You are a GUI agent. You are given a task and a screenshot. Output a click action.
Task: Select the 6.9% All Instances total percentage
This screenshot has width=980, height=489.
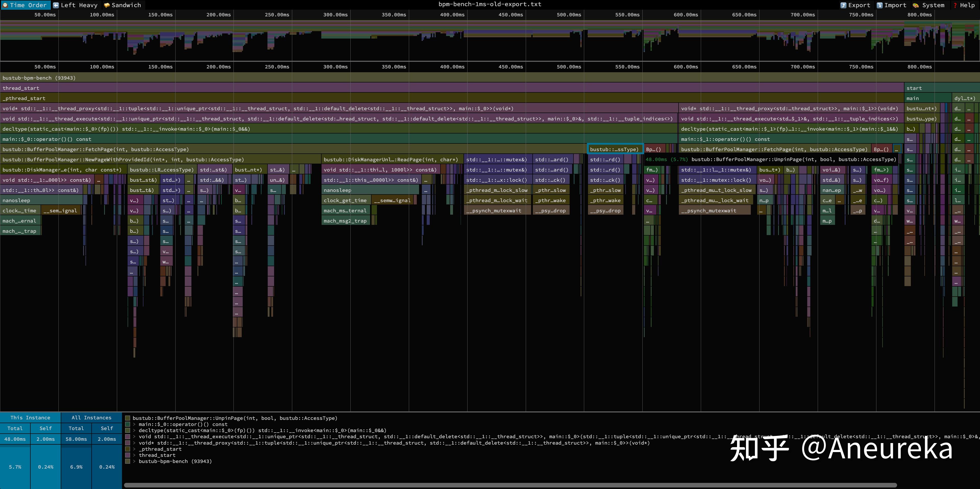(x=76, y=467)
